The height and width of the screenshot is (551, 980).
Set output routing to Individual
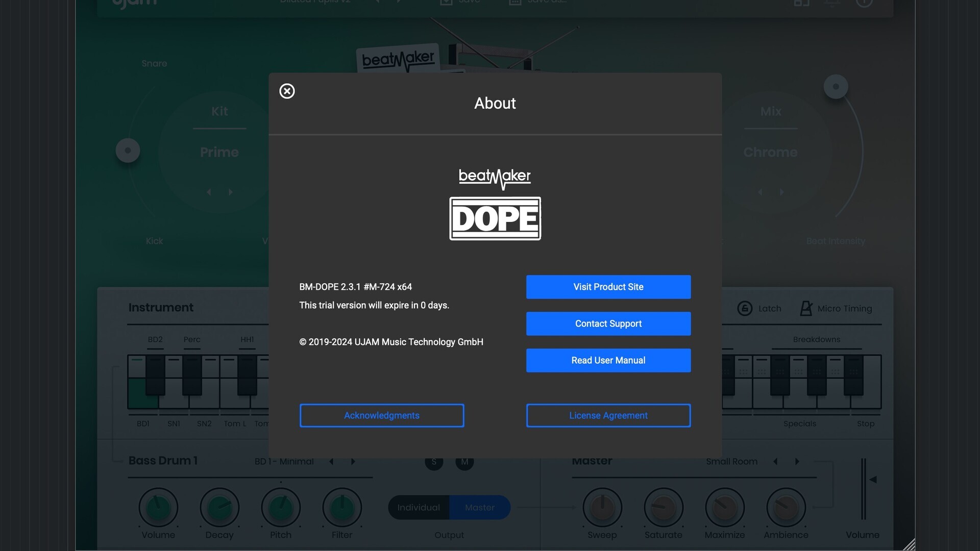419,507
